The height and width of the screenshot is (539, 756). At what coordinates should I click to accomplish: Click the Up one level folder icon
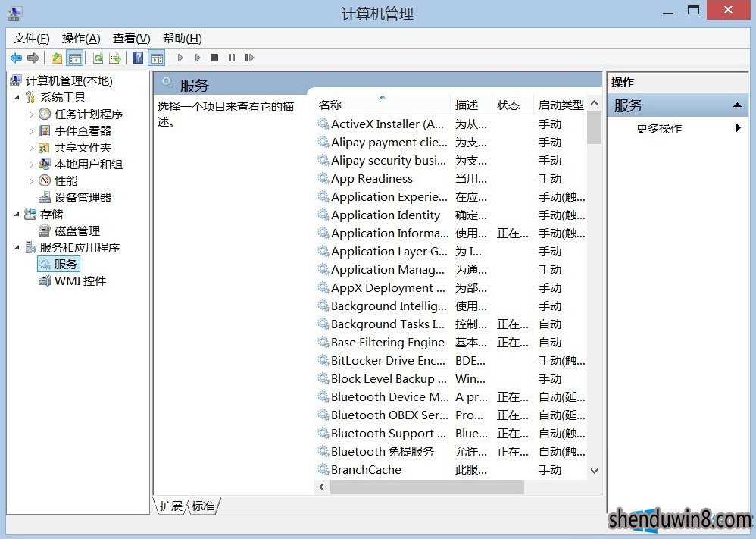tap(57, 58)
